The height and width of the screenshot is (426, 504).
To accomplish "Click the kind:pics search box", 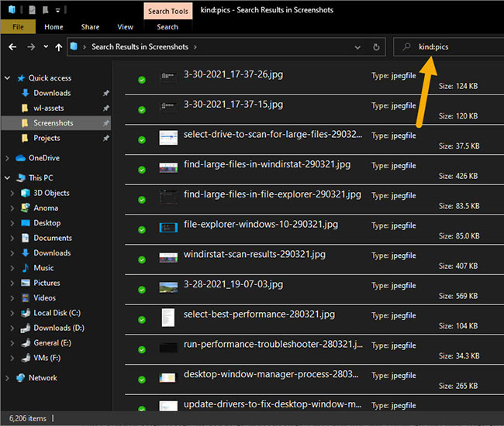I will [x=449, y=47].
